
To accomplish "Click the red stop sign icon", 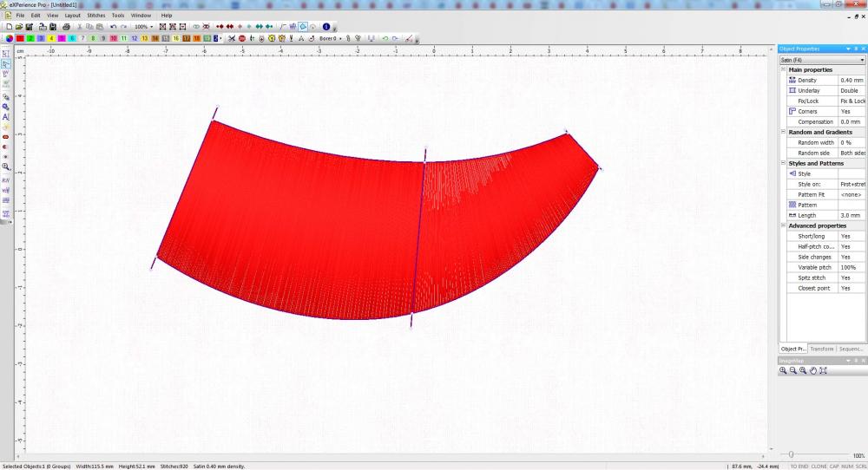I will (242, 38).
